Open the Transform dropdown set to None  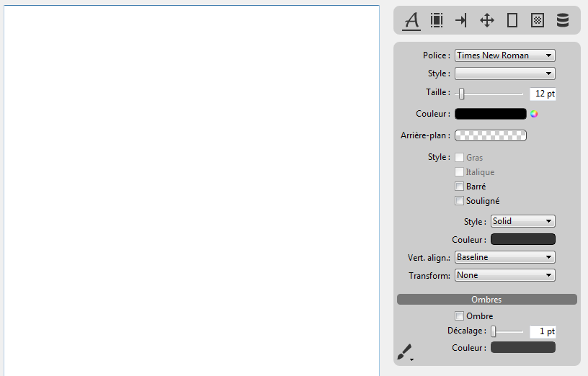[x=504, y=275]
